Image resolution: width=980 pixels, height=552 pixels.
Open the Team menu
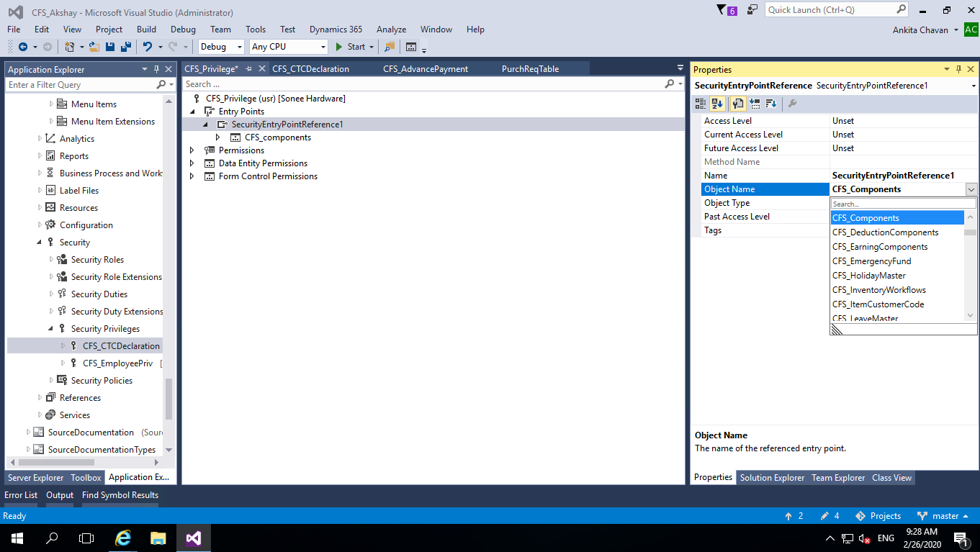click(220, 30)
